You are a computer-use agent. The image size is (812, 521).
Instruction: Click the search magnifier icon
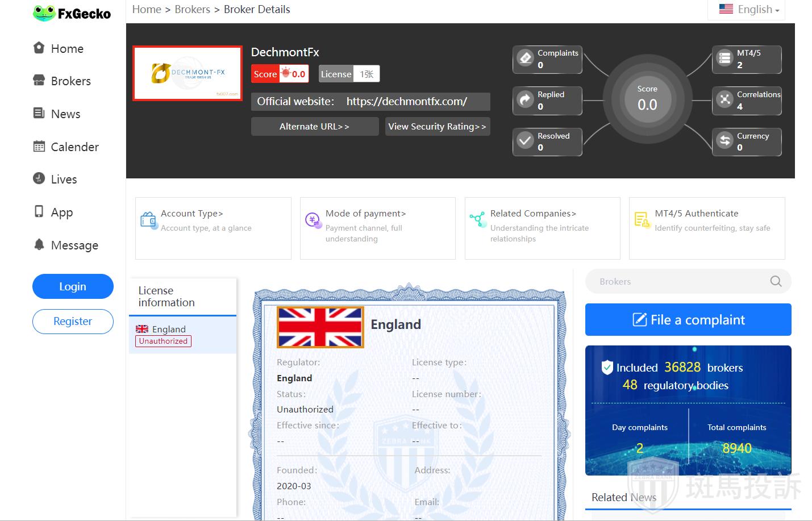(x=776, y=281)
